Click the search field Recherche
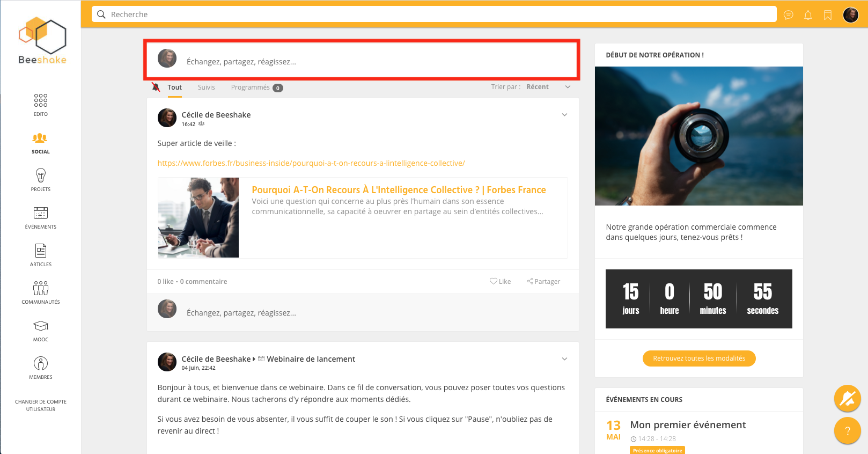This screenshot has height=454, width=868. click(435, 14)
